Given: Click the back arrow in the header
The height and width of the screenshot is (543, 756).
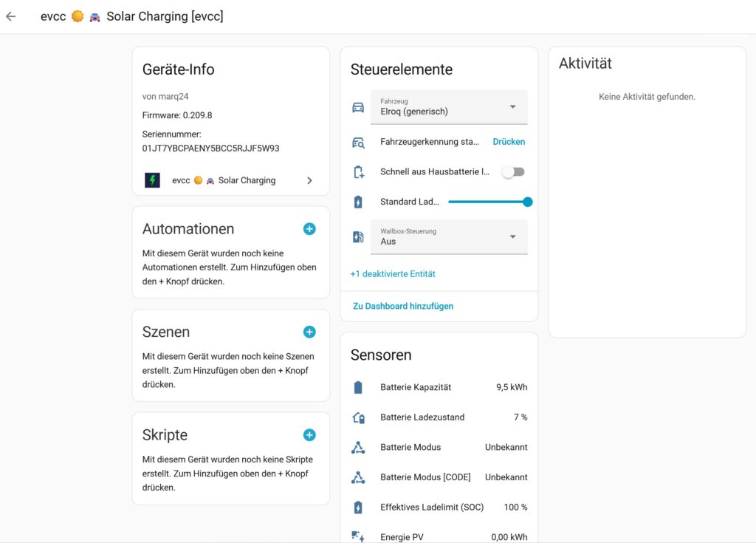Looking at the screenshot, I should click(x=11, y=16).
